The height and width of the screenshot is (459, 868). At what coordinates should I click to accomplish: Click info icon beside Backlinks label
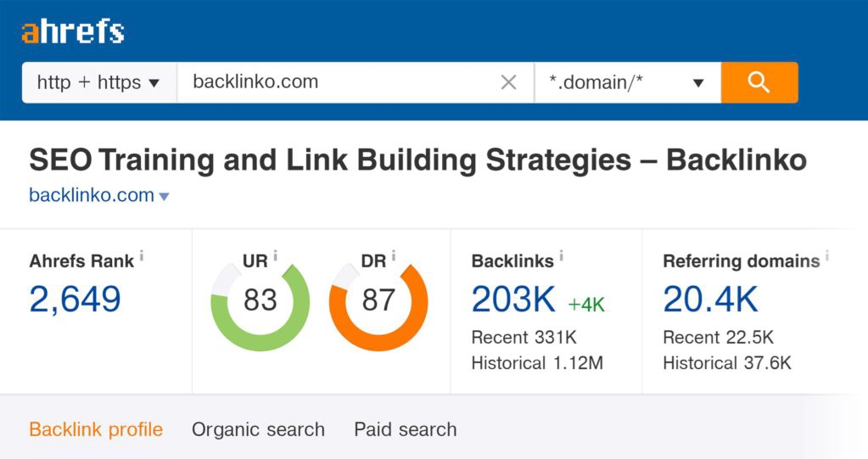(x=562, y=255)
